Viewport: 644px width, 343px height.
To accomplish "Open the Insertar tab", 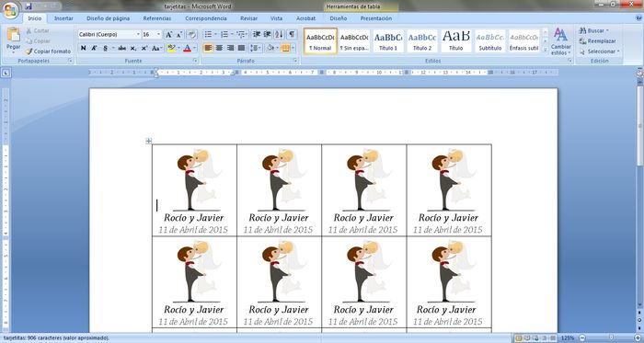I will tap(63, 18).
